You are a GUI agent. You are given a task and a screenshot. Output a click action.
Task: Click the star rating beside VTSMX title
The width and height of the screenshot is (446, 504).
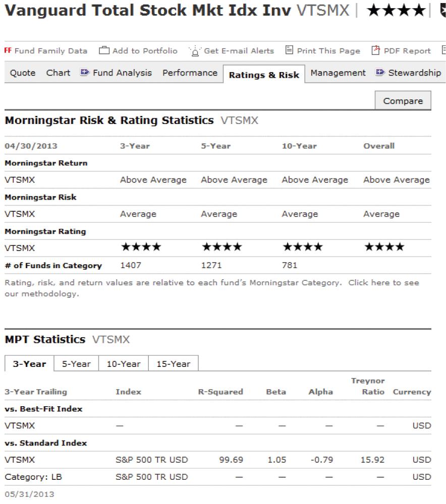[396, 11]
